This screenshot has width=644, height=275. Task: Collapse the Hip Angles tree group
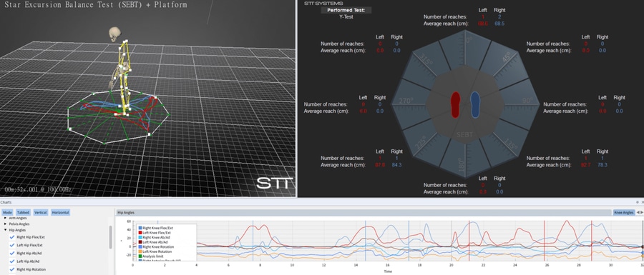6,230
